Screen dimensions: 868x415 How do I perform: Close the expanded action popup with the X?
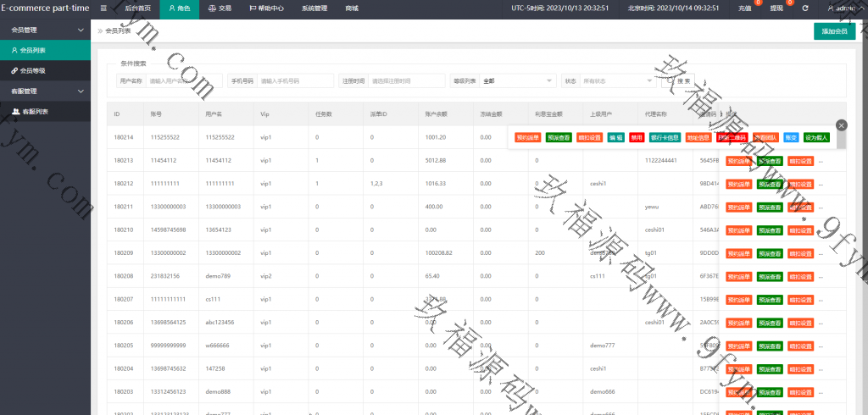pyautogui.click(x=841, y=125)
